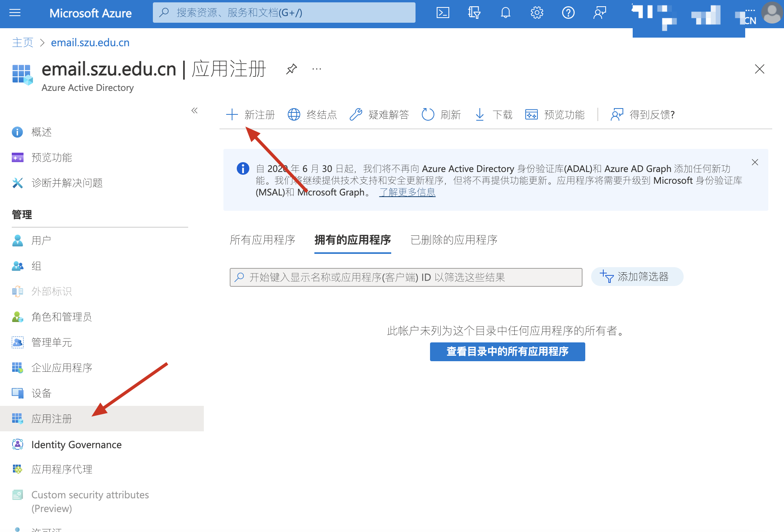Click 查看目录中的所有应用程序 button
The width and height of the screenshot is (784, 532).
click(507, 351)
